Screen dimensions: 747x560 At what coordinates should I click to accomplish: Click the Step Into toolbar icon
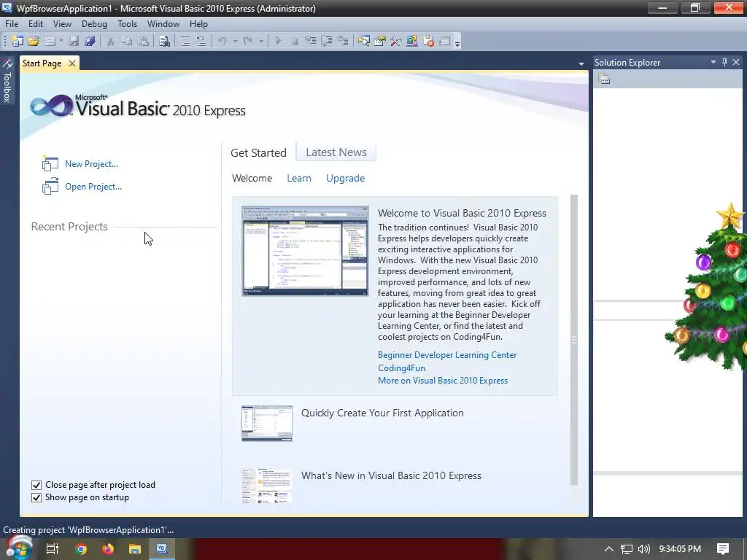pos(311,41)
